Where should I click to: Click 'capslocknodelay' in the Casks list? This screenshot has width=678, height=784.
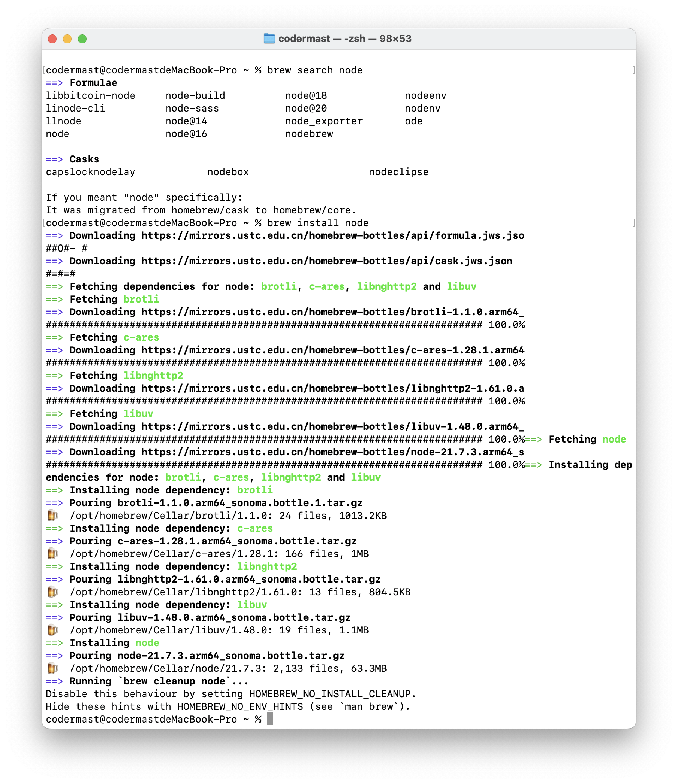pyautogui.click(x=91, y=172)
